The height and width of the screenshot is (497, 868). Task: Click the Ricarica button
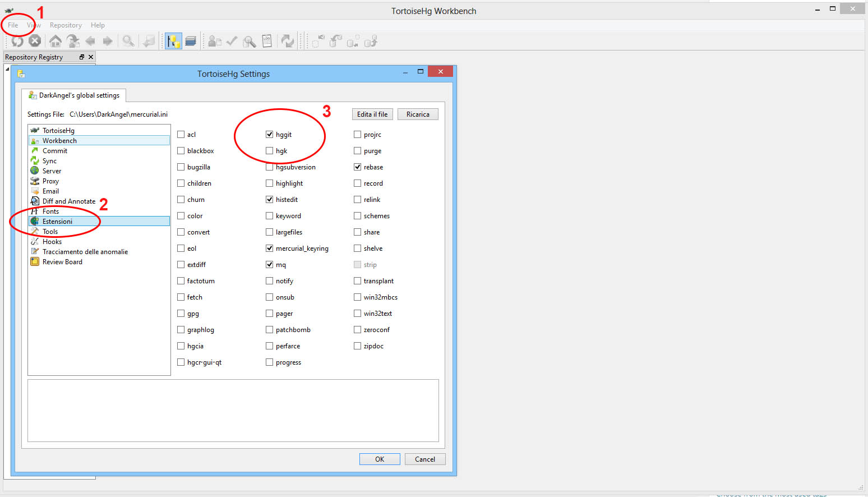coord(418,114)
